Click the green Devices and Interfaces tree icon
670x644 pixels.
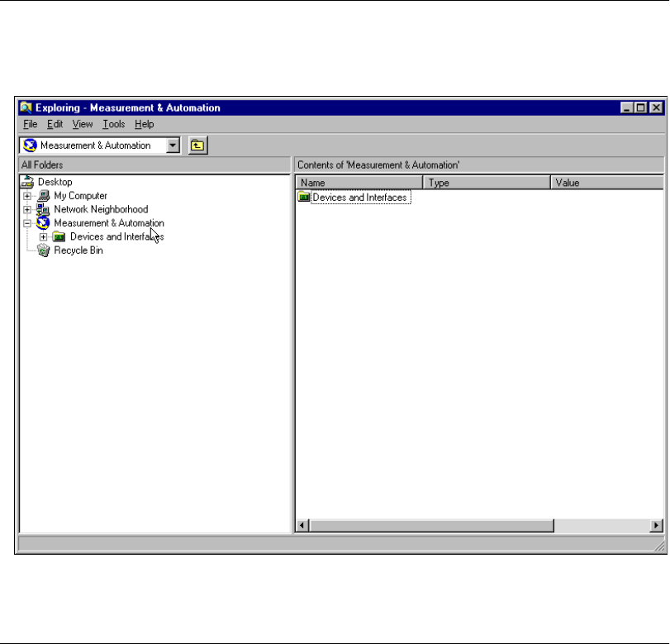coord(59,236)
